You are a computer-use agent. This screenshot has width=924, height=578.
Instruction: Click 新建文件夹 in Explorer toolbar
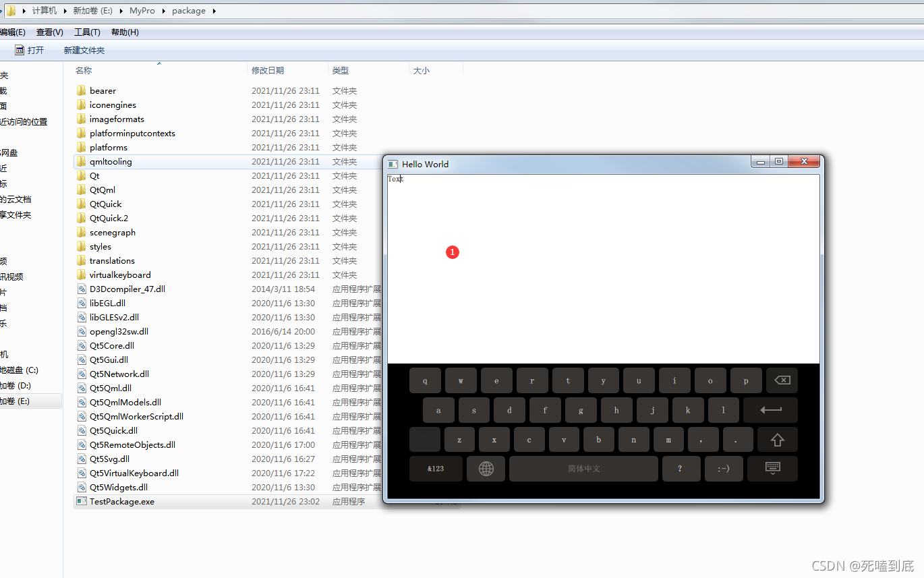click(x=84, y=51)
